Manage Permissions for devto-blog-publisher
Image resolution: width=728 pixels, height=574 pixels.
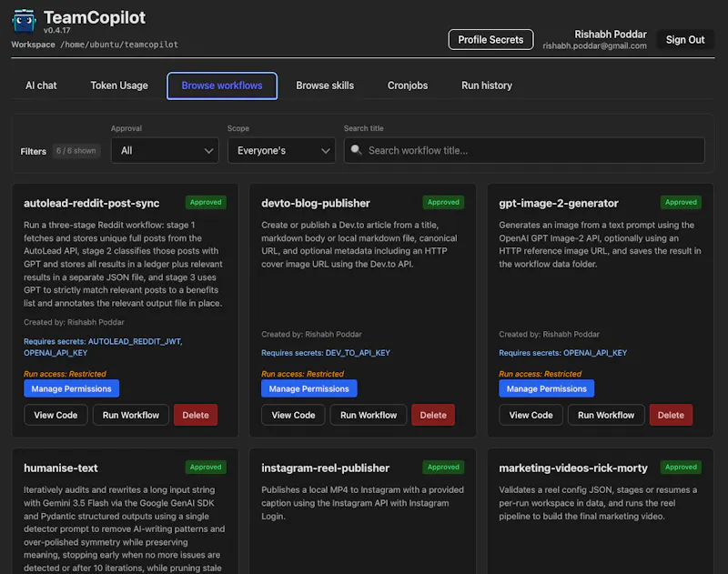[309, 388]
